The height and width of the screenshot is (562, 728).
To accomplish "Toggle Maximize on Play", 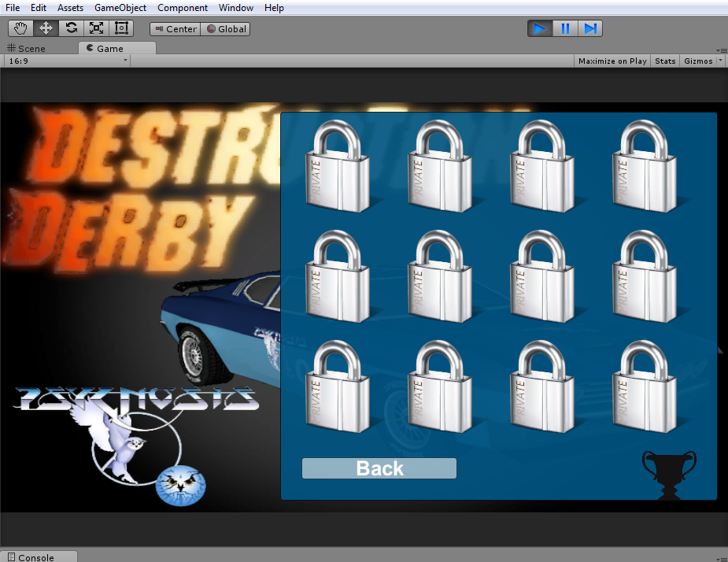I will 612,60.
